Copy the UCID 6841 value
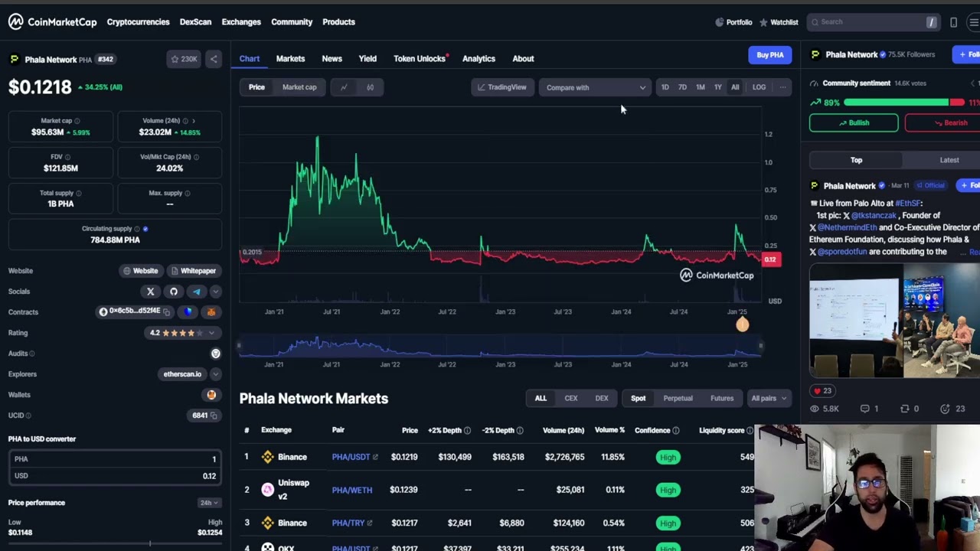This screenshot has height=551, width=980. point(214,416)
